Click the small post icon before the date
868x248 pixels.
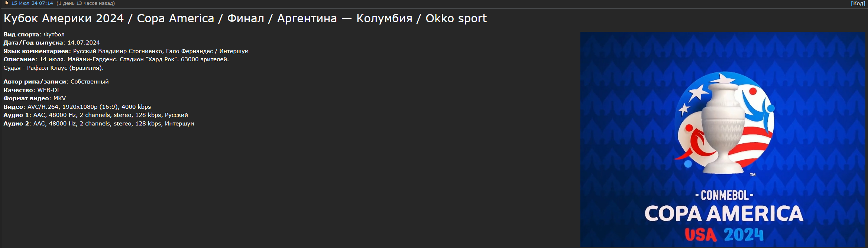[x=6, y=3]
